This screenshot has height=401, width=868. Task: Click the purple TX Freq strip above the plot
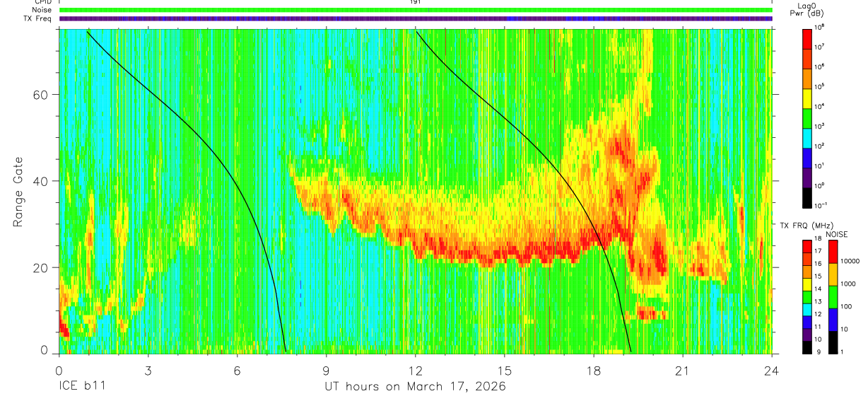(416, 18)
